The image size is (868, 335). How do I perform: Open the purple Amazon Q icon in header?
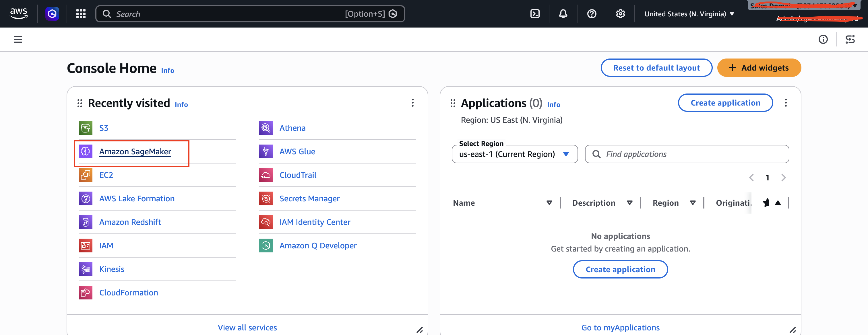(52, 14)
